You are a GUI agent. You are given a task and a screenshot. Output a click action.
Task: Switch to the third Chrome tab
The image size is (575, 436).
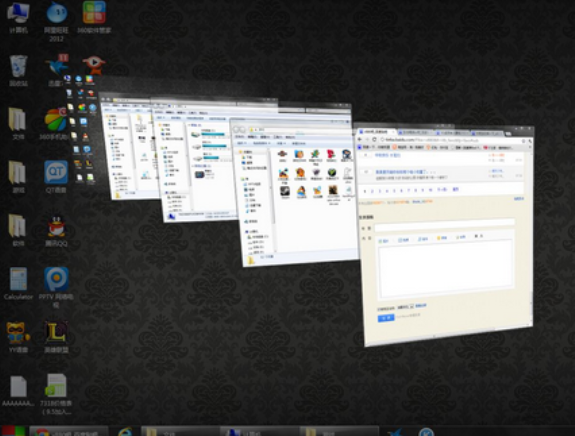[453, 133]
